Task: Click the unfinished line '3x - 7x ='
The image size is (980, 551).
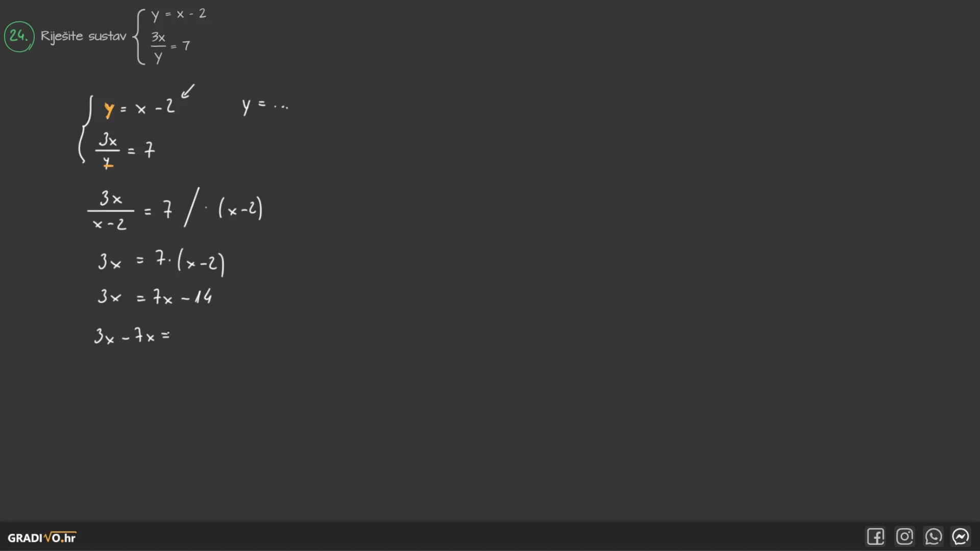Action: click(132, 336)
